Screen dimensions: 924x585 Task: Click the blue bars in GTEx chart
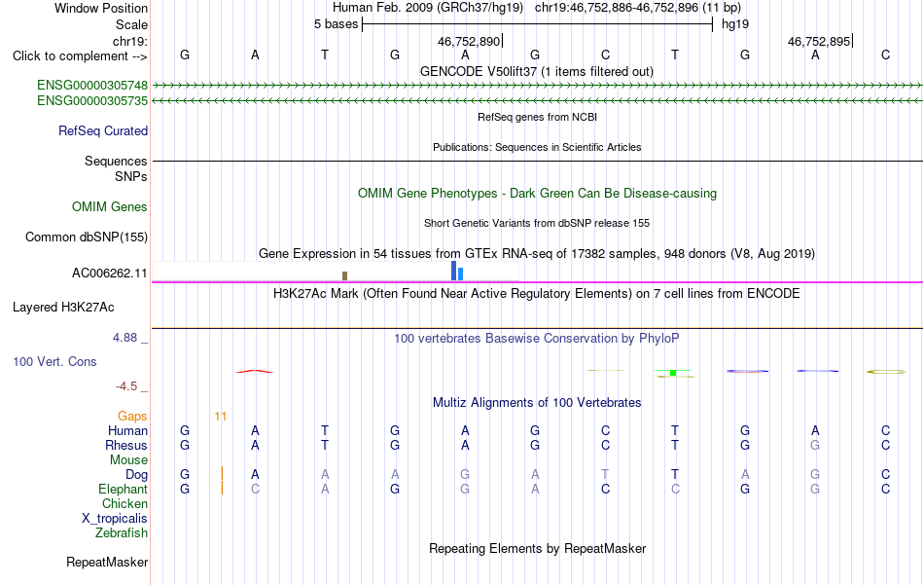[x=457, y=271]
